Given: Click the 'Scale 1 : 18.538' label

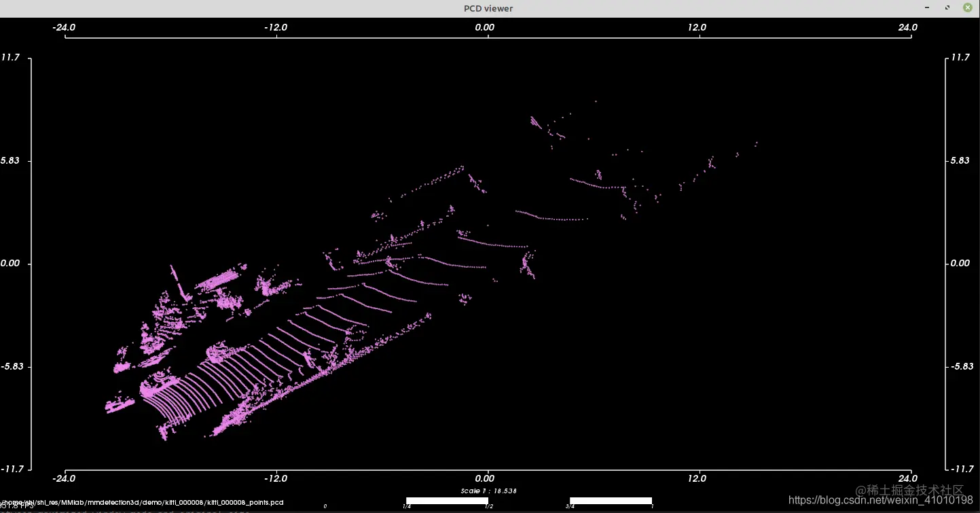Looking at the screenshot, I should coord(489,491).
